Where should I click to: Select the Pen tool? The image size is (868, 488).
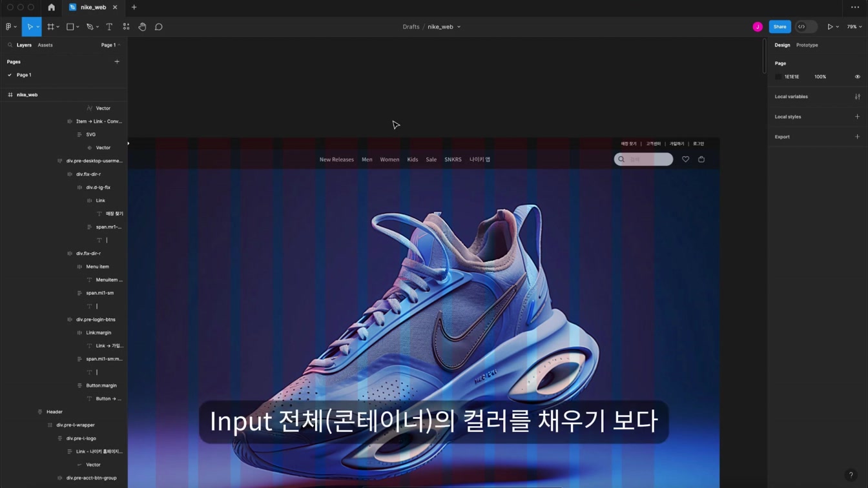pos(90,27)
